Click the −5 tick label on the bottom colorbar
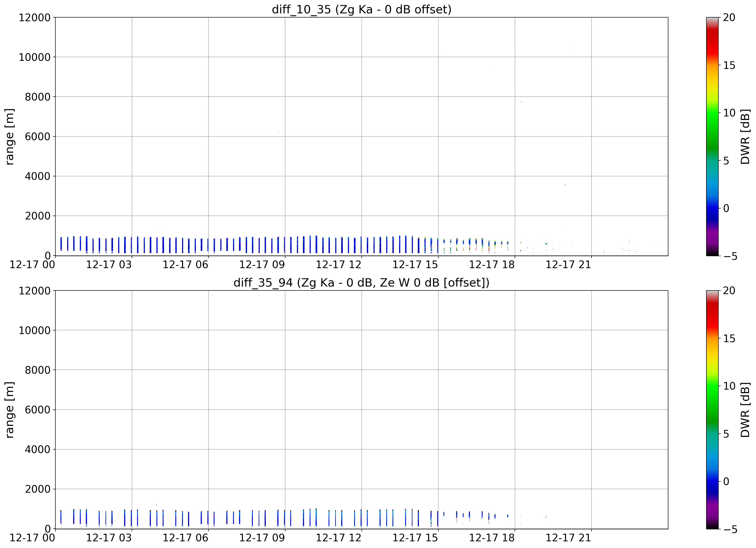Screen dimensions: 756x548 (x=730, y=529)
